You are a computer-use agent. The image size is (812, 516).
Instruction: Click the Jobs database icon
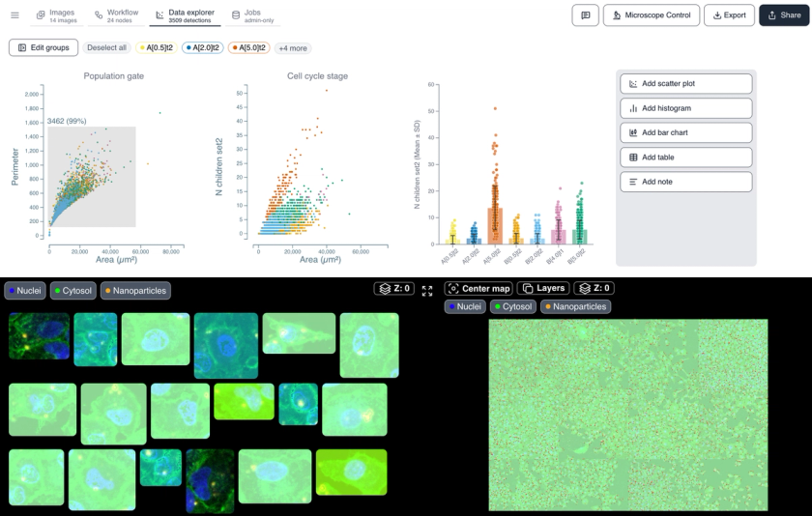(x=236, y=15)
